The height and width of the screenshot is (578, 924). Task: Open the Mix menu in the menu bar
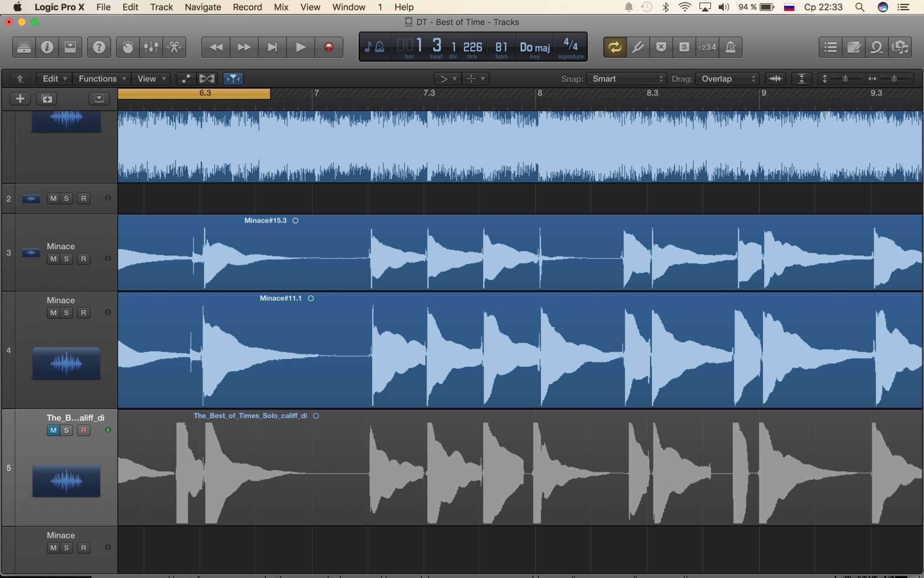(x=281, y=7)
